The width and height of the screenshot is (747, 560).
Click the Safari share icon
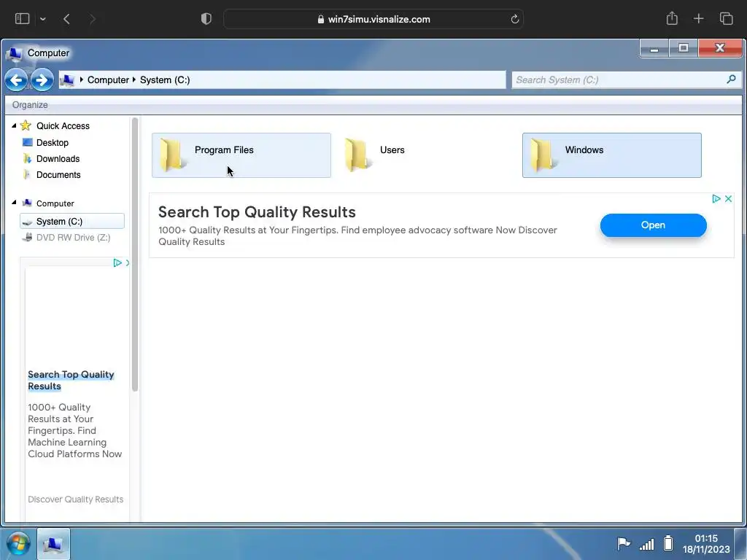[672, 18]
